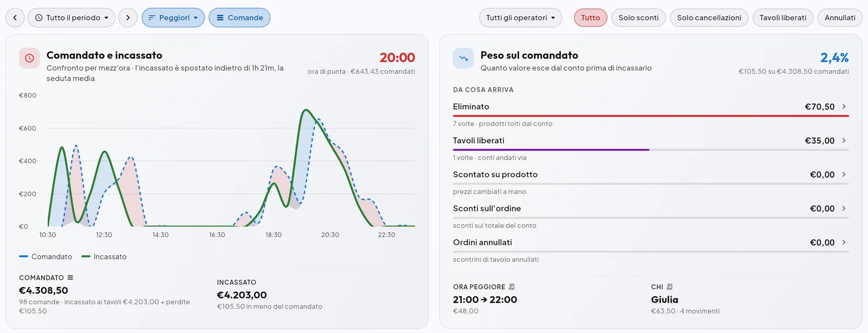Toggle Comandato series in chart legend
868x333 pixels.
click(x=46, y=257)
